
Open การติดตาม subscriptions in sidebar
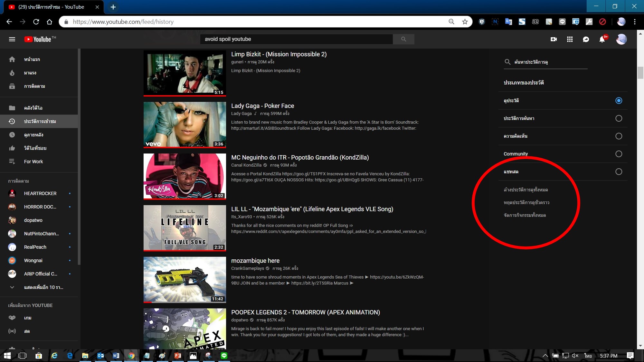point(39,86)
